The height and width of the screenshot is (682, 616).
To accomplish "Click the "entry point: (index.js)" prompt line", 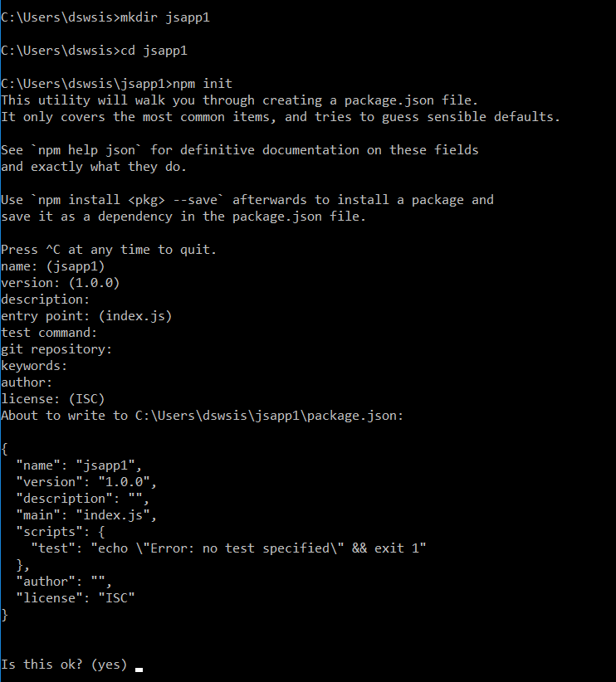I will 86,316.
